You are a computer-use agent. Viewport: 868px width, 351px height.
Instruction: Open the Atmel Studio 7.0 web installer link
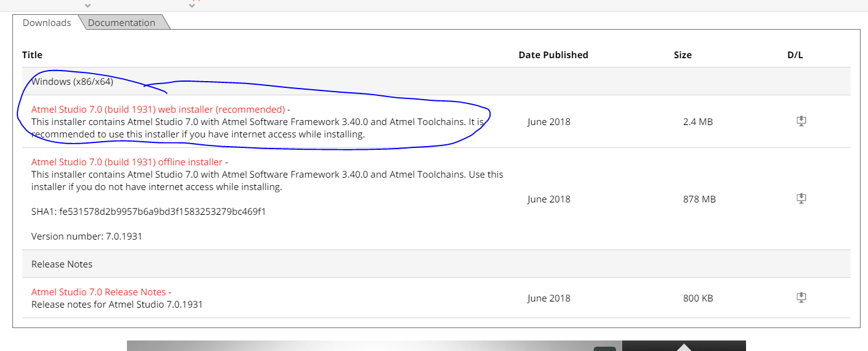pos(158,110)
